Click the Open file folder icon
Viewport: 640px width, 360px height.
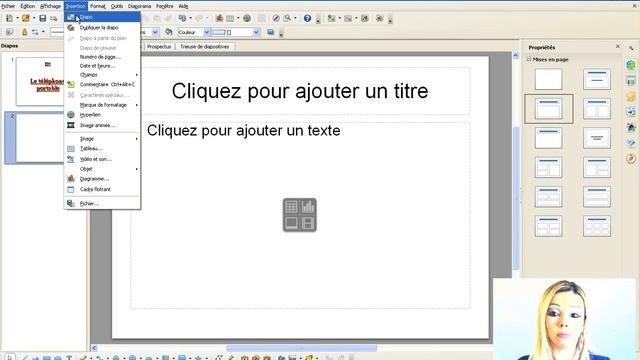pyautogui.click(x=26, y=18)
